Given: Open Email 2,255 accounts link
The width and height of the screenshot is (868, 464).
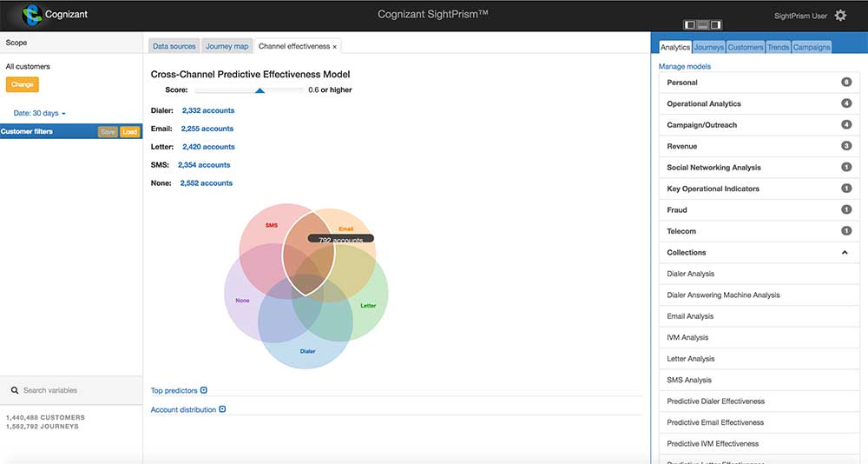Looking at the screenshot, I should point(207,129).
